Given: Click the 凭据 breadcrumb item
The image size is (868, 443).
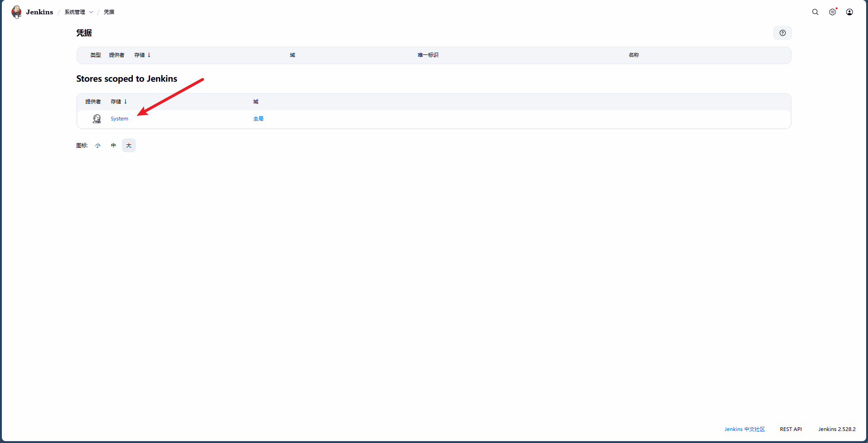Looking at the screenshot, I should coord(109,12).
